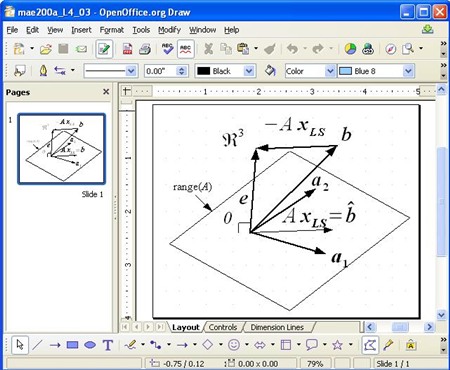Expand the Blue 8 fill color dropdown

(x=408, y=71)
